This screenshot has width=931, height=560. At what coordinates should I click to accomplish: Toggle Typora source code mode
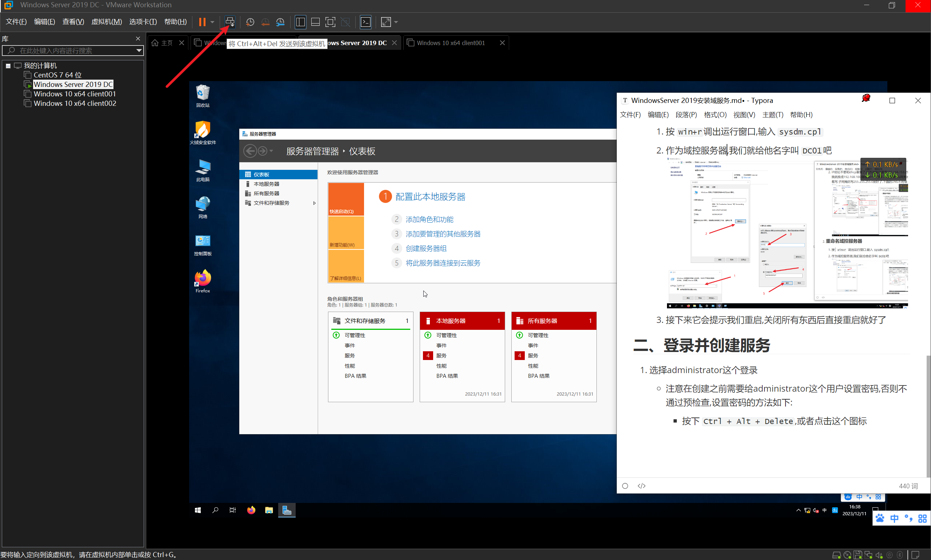tap(641, 486)
